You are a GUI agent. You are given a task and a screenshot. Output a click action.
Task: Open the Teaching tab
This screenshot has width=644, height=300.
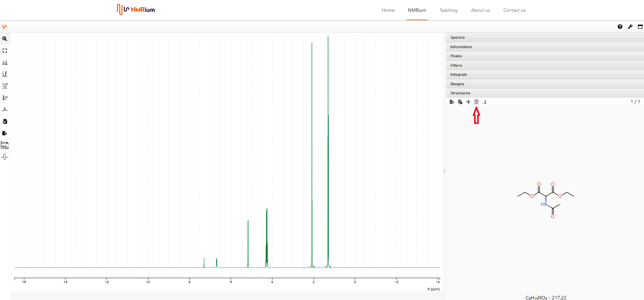[448, 10]
